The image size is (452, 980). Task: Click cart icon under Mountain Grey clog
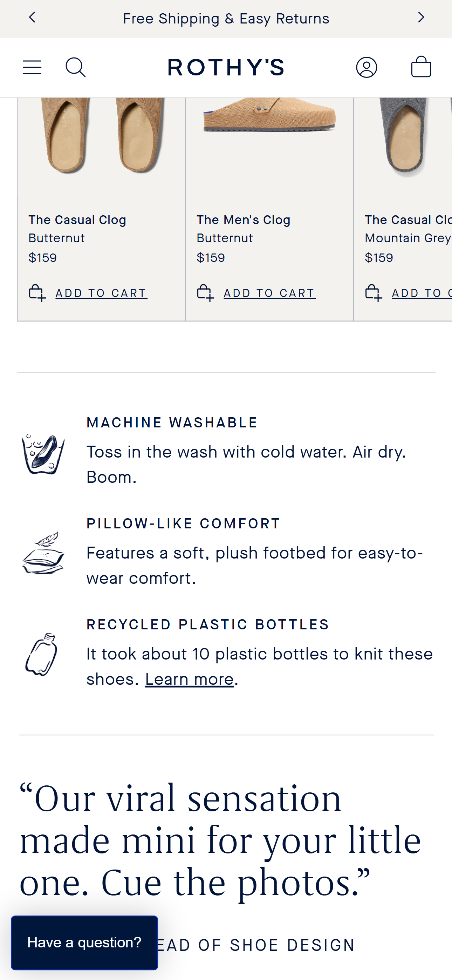(x=373, y=293)
